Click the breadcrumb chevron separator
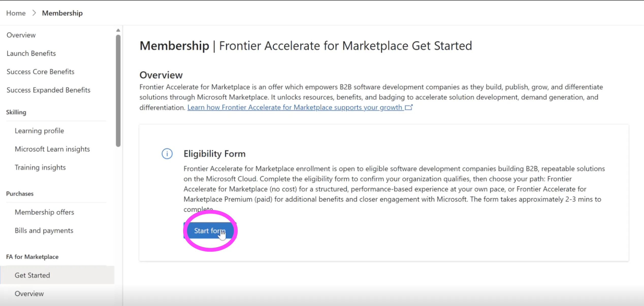Image resolution: width=644 pixels, height=306 pixels. 34,13
